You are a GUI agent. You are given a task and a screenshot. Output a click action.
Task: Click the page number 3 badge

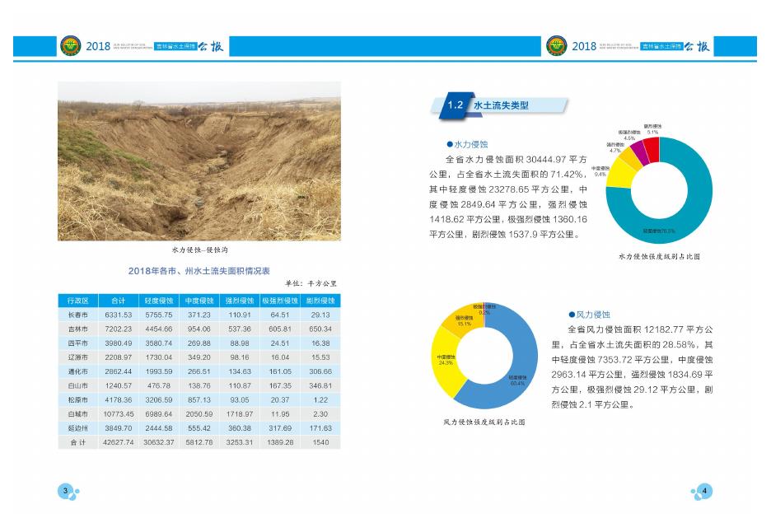point(66,491)
